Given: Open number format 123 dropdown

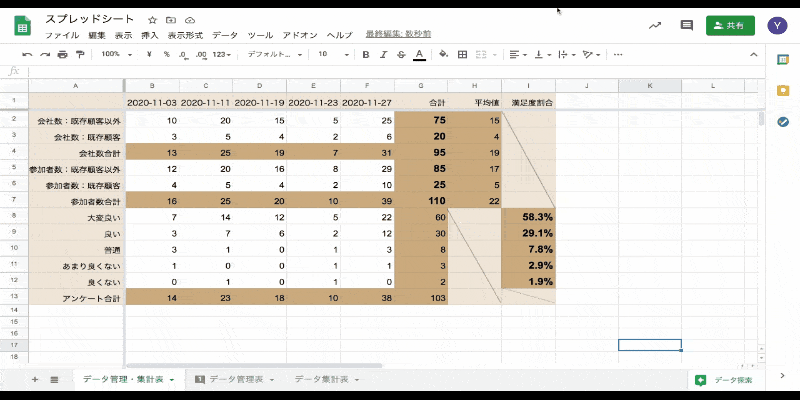Looking at the screenshot, I should point(221,55).
